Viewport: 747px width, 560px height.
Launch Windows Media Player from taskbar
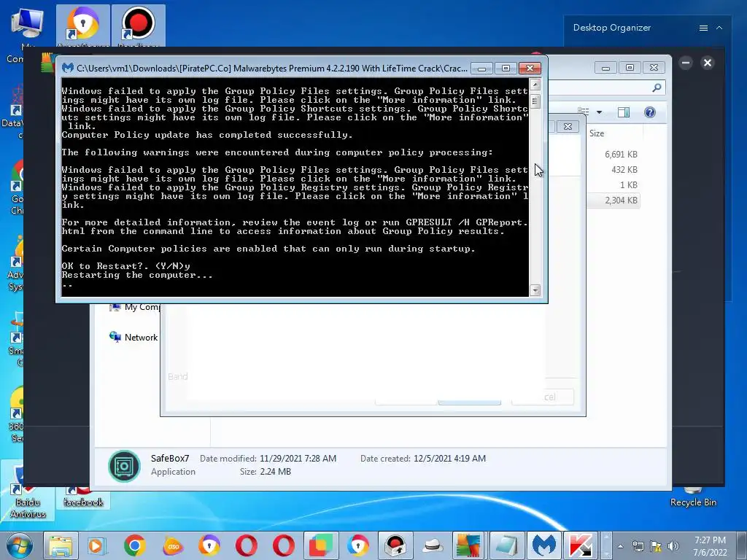point(97,545)
